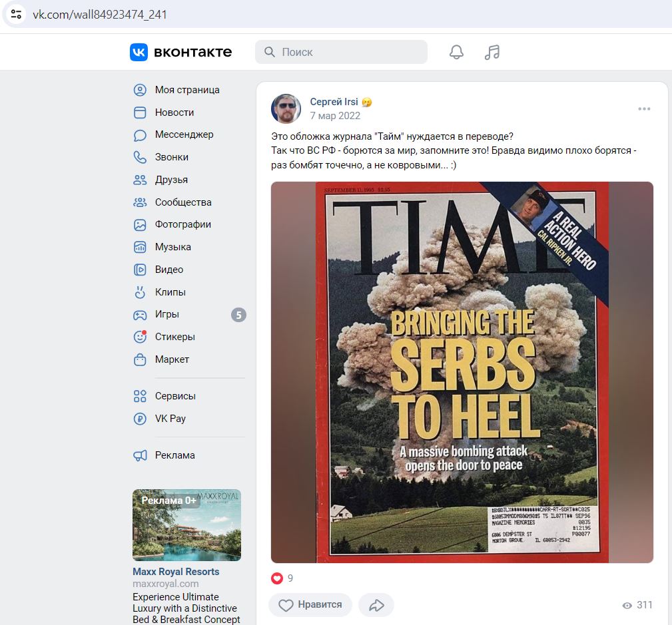Click the Игры notification badge 5
672x625 pixels.
238,315
